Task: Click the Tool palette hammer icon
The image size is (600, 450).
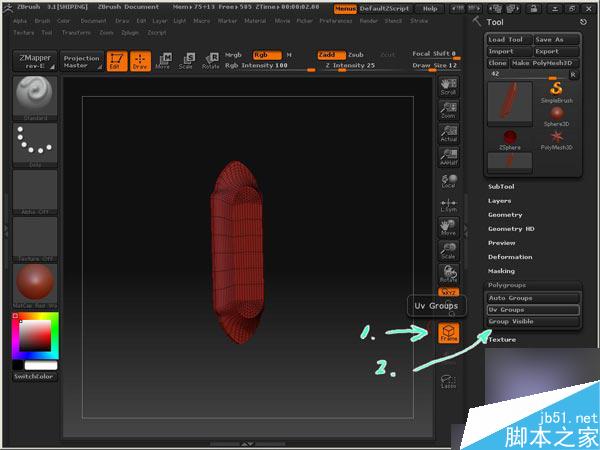Action: pos(477,21)
